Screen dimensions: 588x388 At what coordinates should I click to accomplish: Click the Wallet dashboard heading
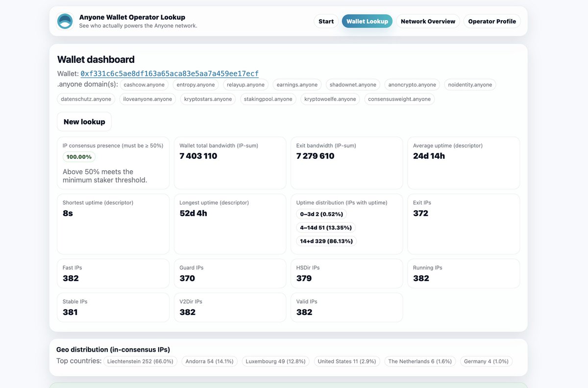(x=96, y=59)
